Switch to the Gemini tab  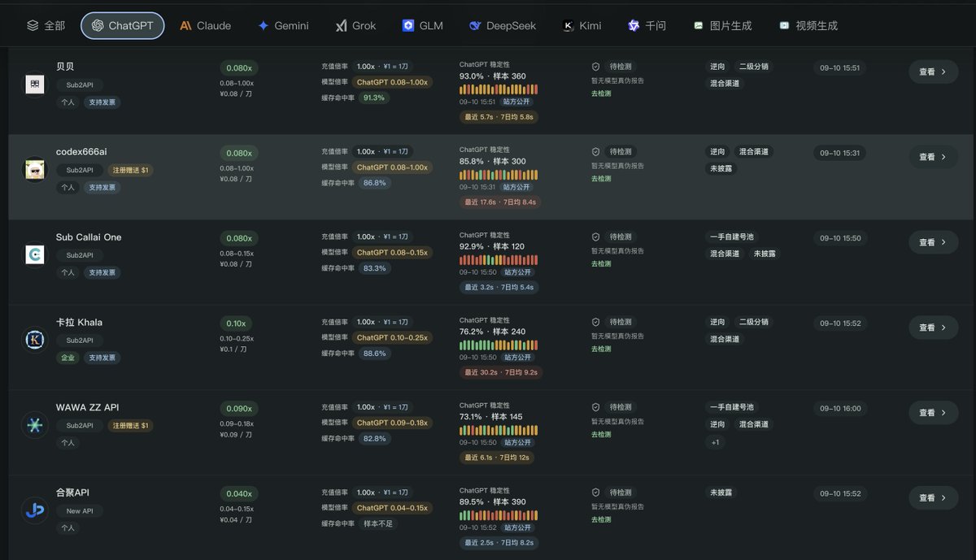point(283,25)
